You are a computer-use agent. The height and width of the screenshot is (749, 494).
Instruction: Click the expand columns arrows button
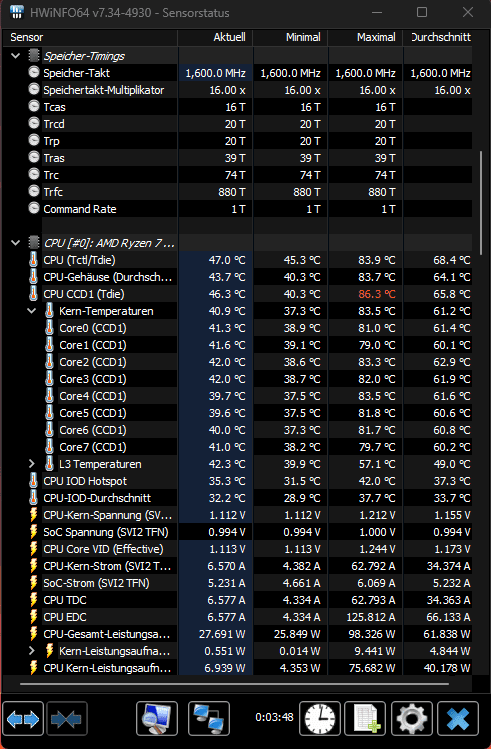[x=23, y=718]
